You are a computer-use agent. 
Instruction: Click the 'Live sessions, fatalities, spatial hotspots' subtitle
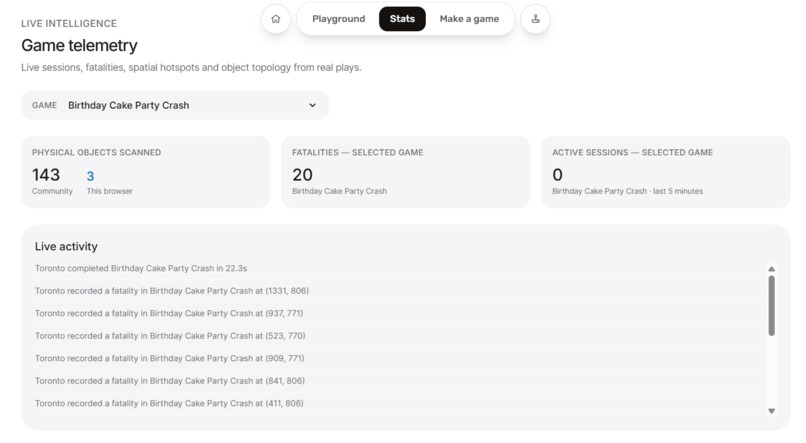[x=191, y=67]
